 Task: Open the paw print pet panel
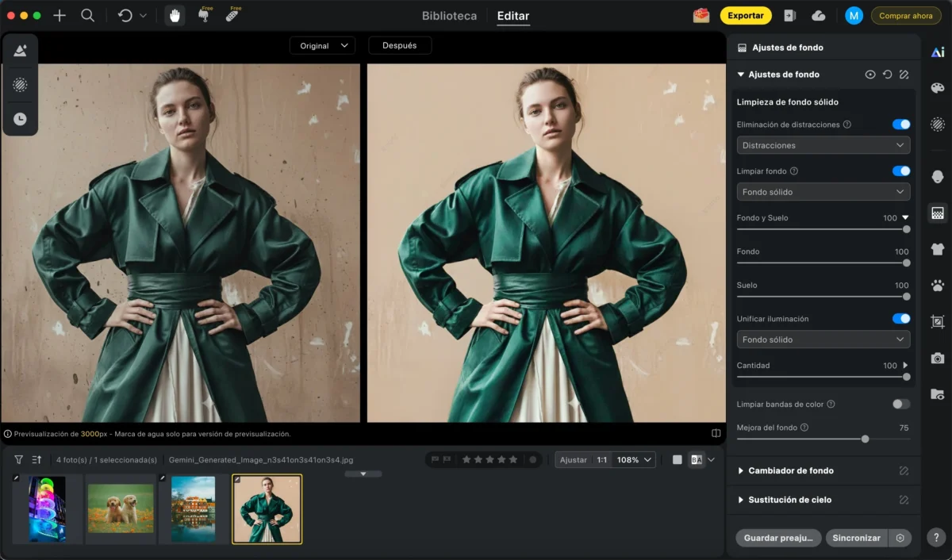938,285
